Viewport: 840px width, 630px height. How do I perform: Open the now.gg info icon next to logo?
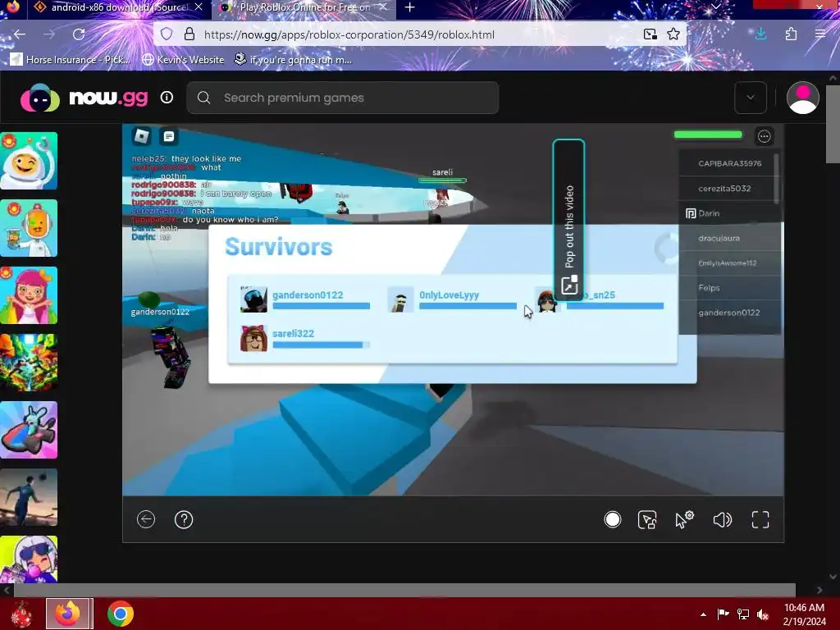pyautogui.click(x=167, y=98)
